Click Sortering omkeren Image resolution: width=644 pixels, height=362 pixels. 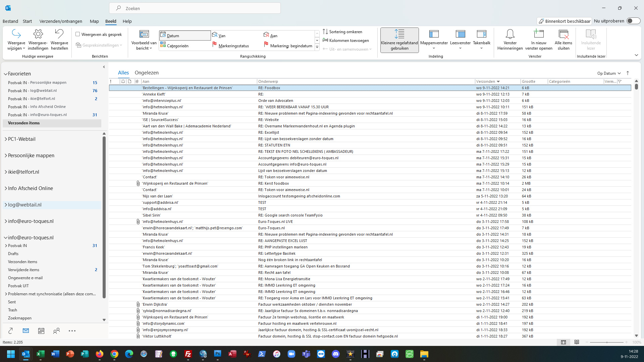coord(342,32)
